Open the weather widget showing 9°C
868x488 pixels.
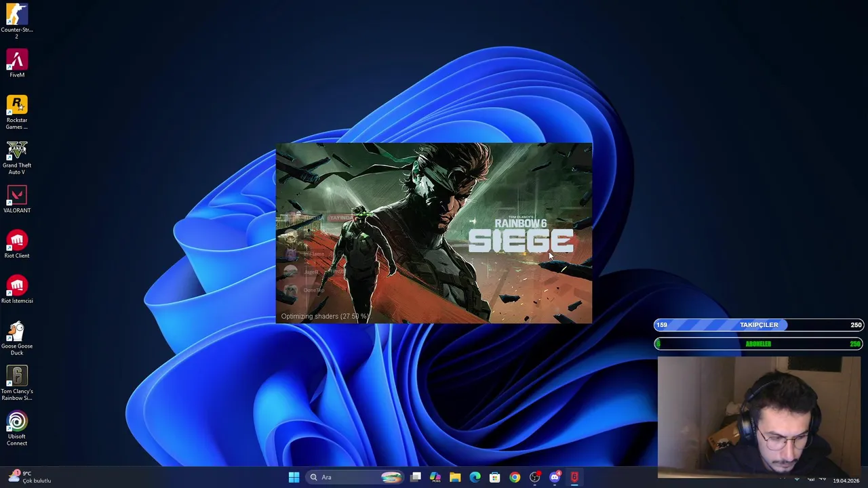(x=28, y=477)
